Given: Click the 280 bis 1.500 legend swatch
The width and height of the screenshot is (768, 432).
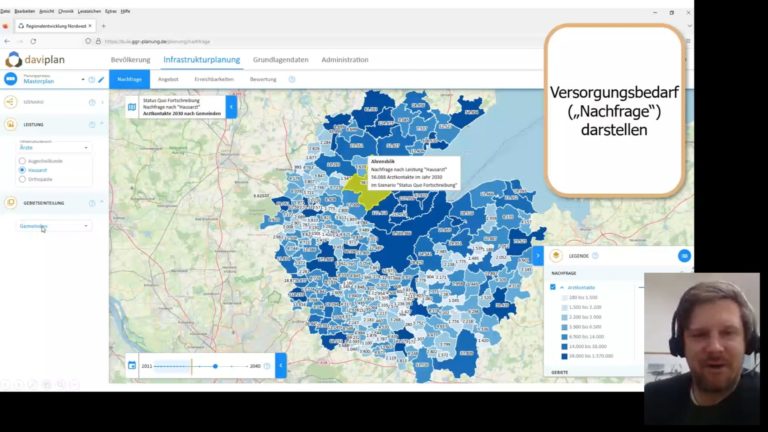Looking at the screenshot, I should coord(564,297).
